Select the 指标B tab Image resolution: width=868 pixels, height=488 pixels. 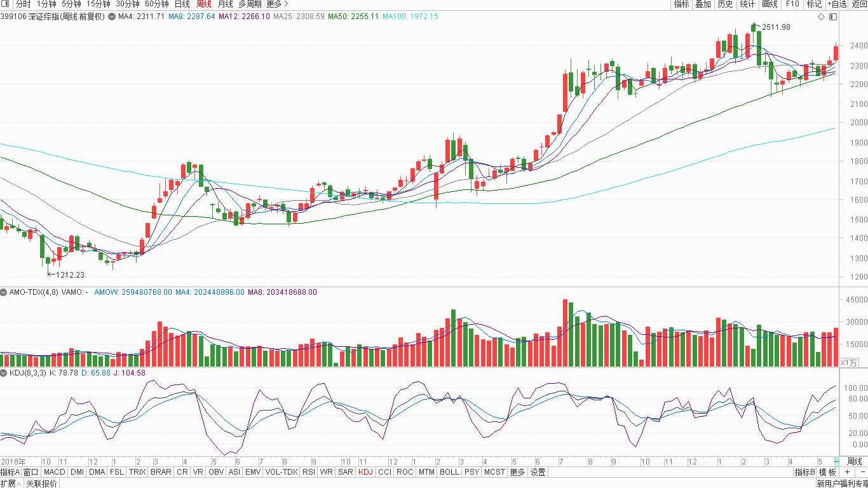805,472
